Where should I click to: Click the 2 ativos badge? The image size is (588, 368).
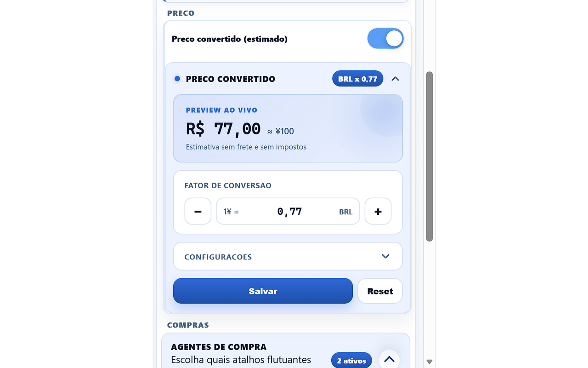click(351, 361)
